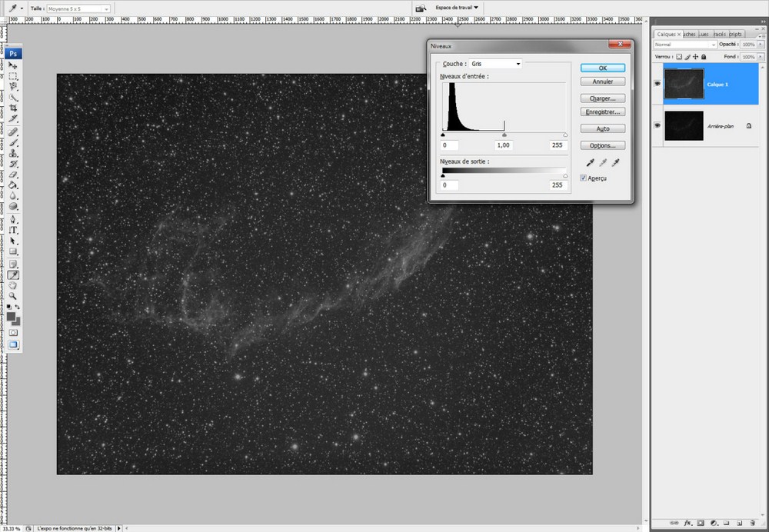Select the Move tool

tap(13, 65)
